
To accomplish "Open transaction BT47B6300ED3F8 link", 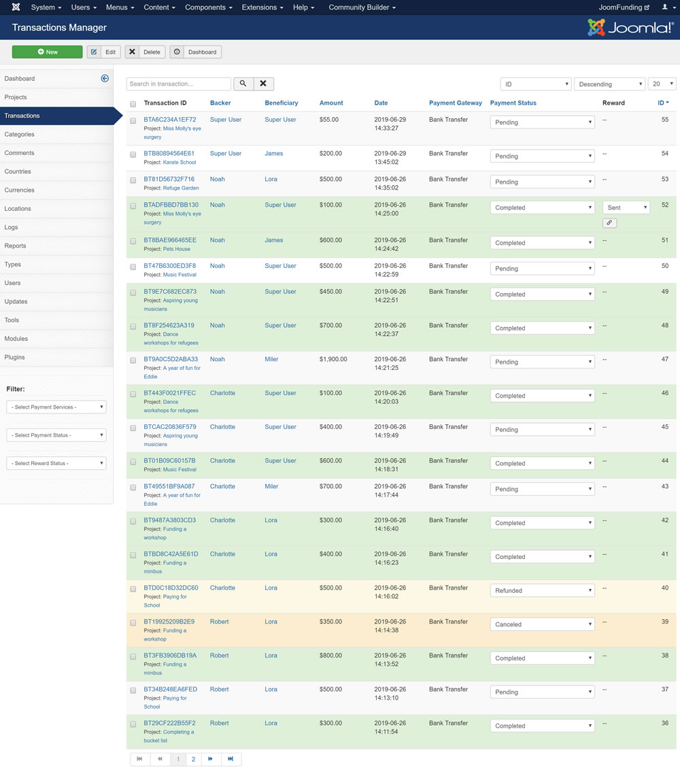I will click(169, 265).
